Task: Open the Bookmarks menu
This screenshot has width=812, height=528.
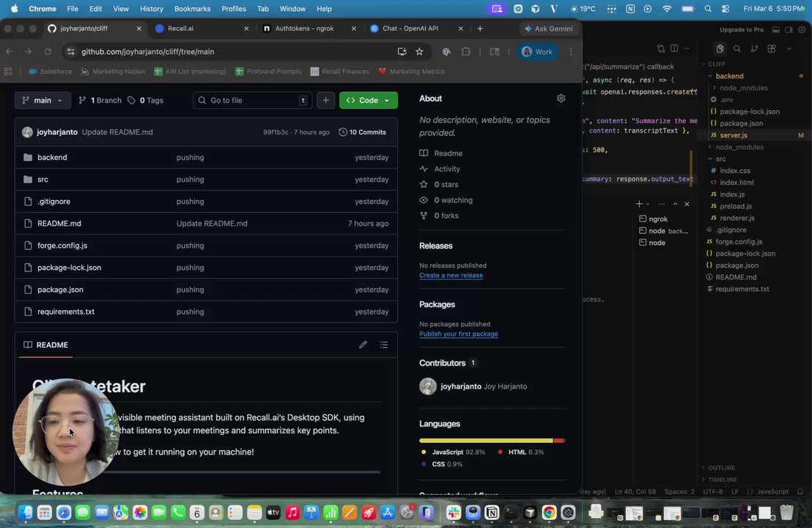Action: tap(192, 9)
